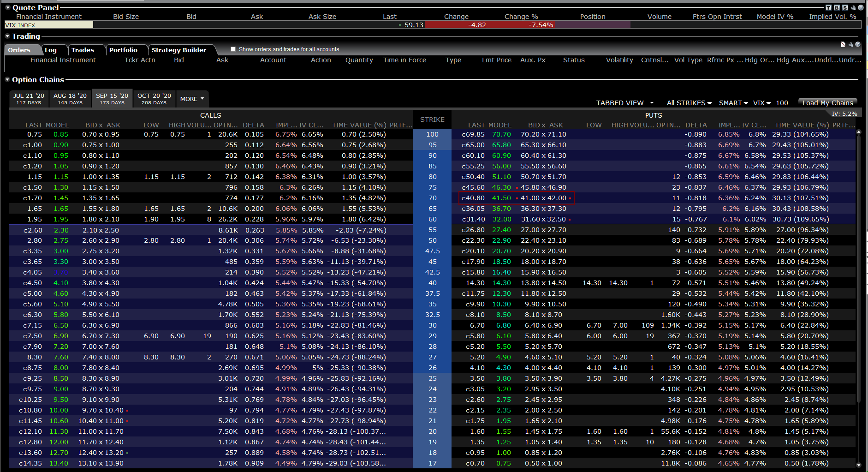
Task: Open the All Strikes filter dropdown
Action: 688,102
